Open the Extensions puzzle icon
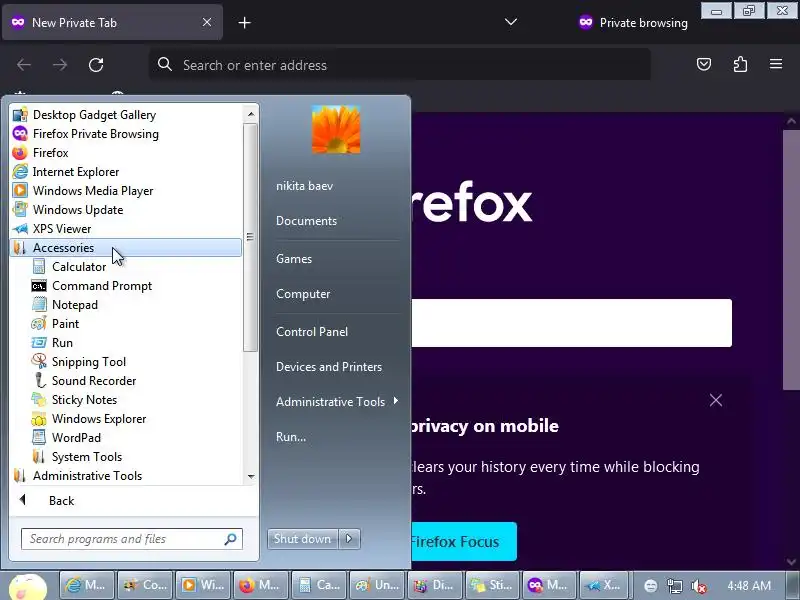Image resolution: width=800 pixels, height=600 pixels. coord(740,64)
